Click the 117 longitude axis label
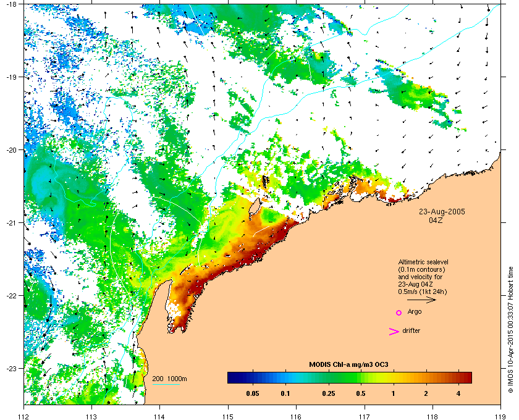Viewport: 519px width, 420px height. tap(365, 416)
